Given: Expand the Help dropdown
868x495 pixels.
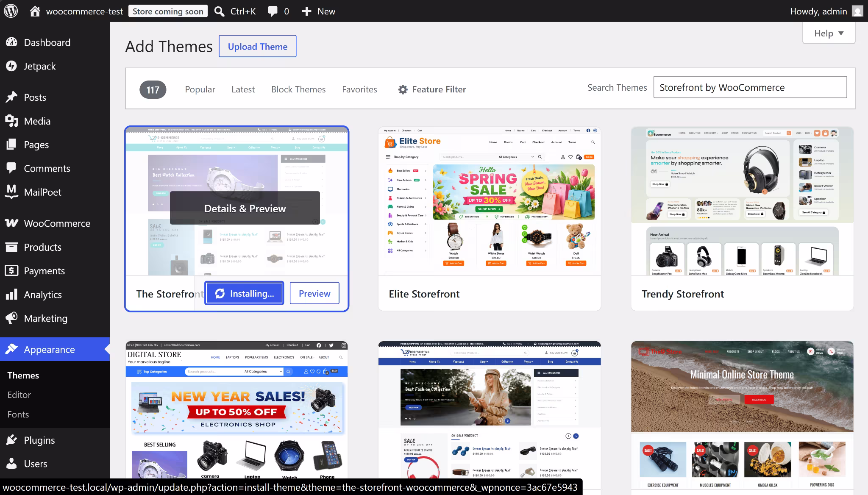Looking at the screenshot, I should (x=829, y=33).
